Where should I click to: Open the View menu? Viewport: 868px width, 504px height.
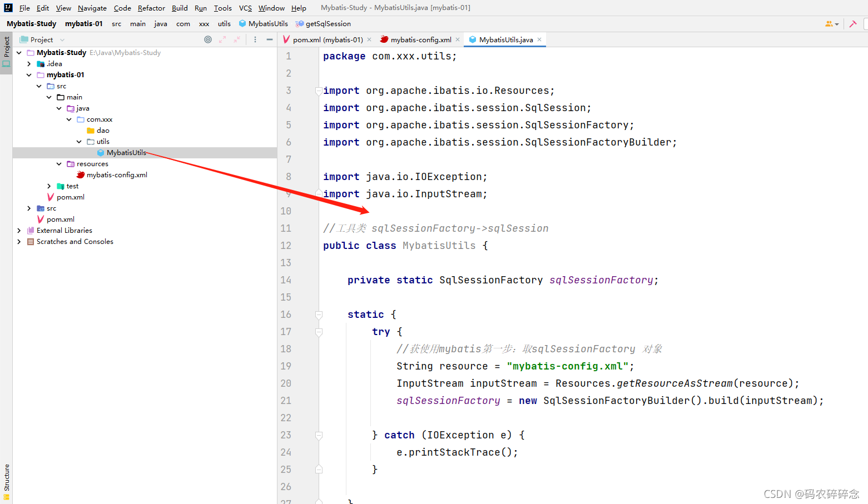tap(63, 8)
